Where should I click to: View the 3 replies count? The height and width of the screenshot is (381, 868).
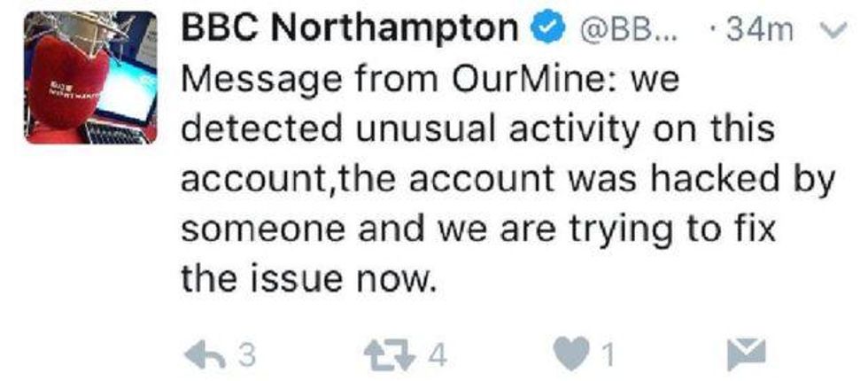[247, 355]
